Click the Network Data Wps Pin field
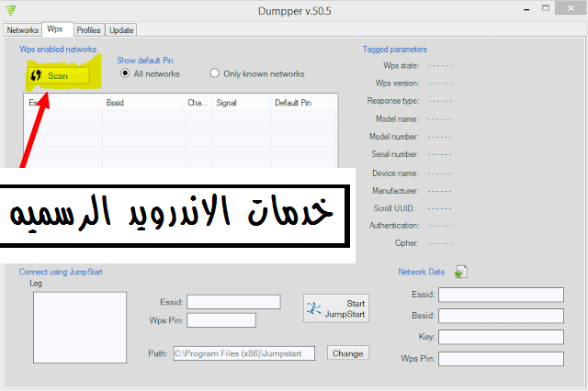588x391 pixels. click(x=501, y=358)
